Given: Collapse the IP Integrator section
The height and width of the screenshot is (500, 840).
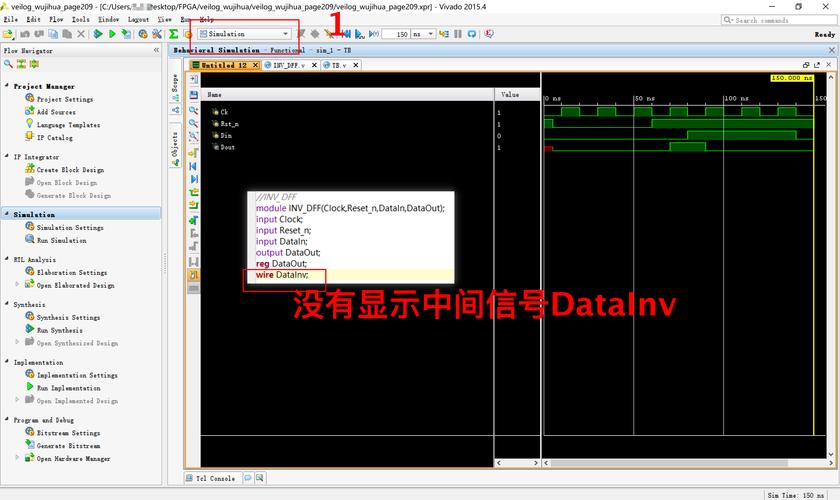Looking at the screenshot, I should click(x=6, y=156).
